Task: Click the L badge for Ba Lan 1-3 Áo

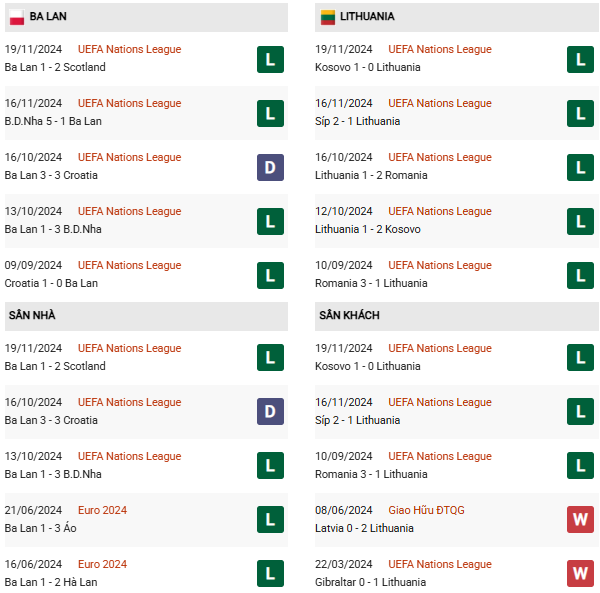Action: 270,519
